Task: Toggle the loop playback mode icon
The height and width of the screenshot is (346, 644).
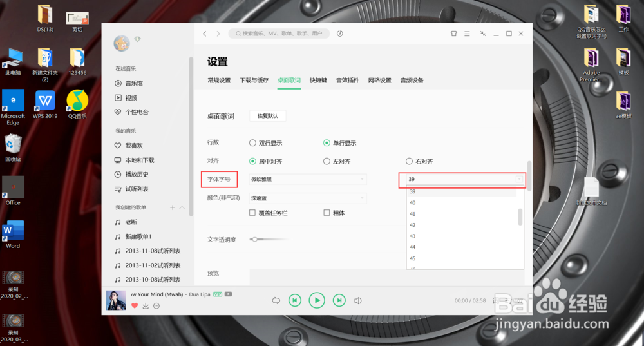Action: tap(276, 300)
